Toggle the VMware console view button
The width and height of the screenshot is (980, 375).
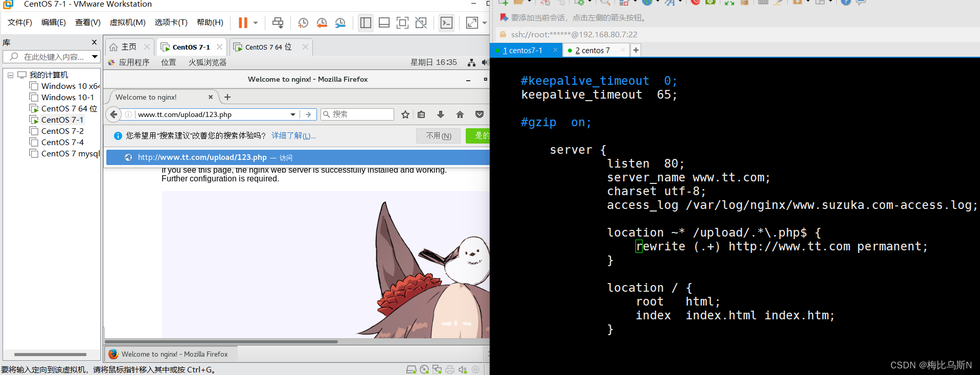tap(446, 22)
